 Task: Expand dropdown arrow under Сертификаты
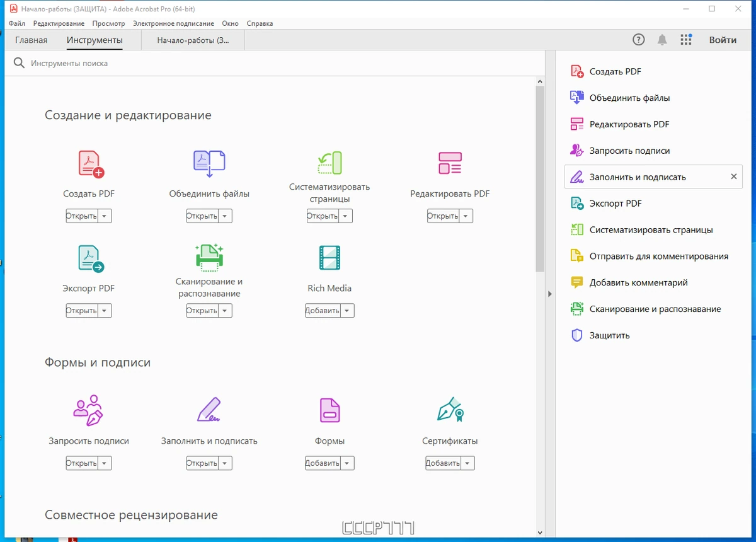coord(468,463)
